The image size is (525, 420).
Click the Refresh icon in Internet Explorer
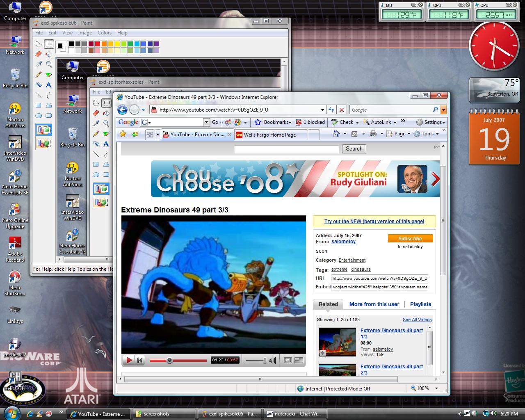pyautogui.click(x=331, y=110)
